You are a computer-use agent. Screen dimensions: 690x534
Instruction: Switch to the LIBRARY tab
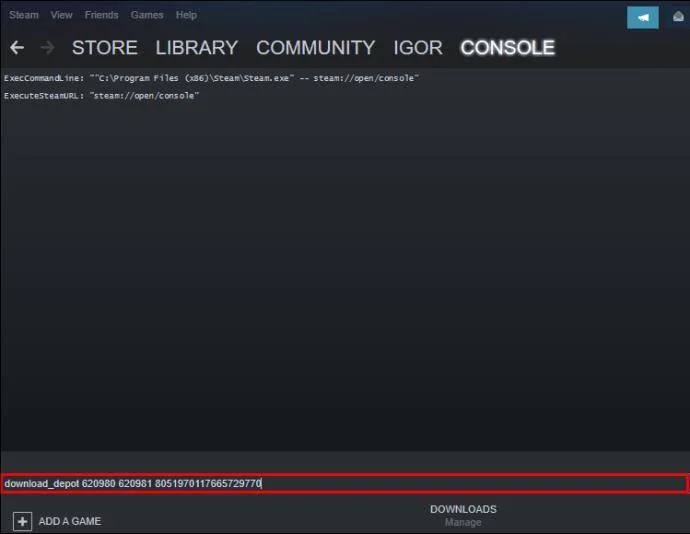pyautogui.click(x=197, y=48)
